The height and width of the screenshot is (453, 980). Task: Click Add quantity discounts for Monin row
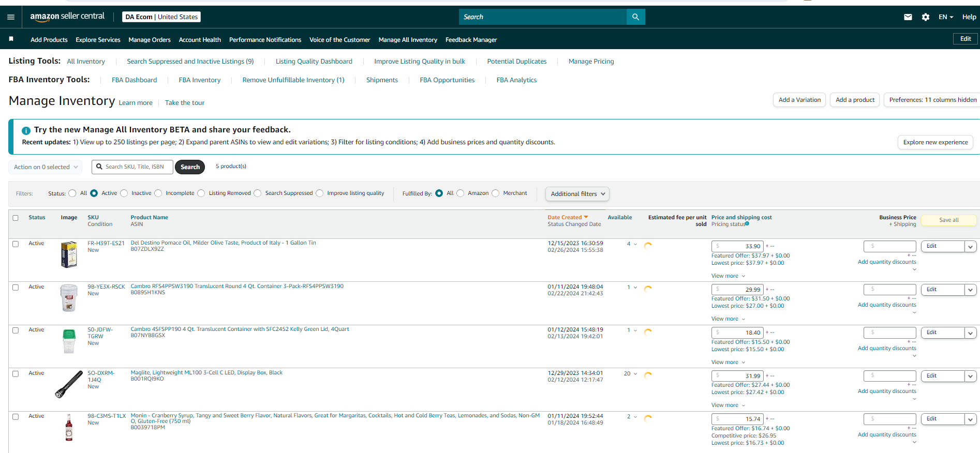[x=887, y=435]
